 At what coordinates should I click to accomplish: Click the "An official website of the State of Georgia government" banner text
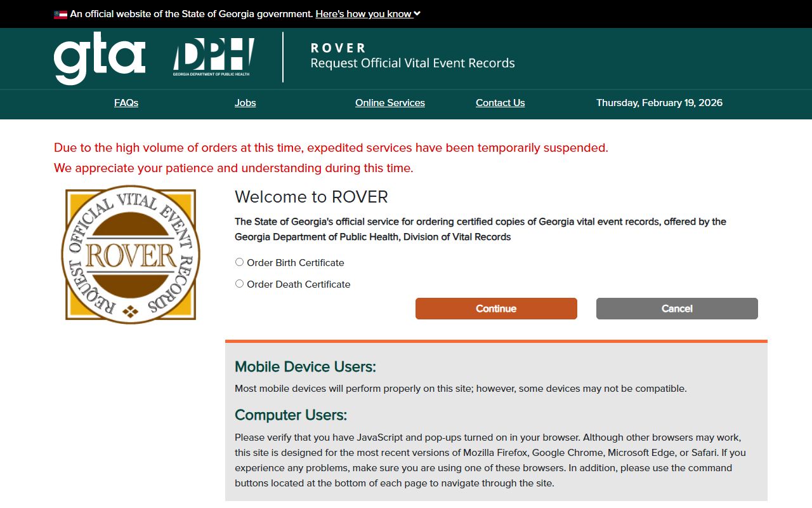point(192,14)
